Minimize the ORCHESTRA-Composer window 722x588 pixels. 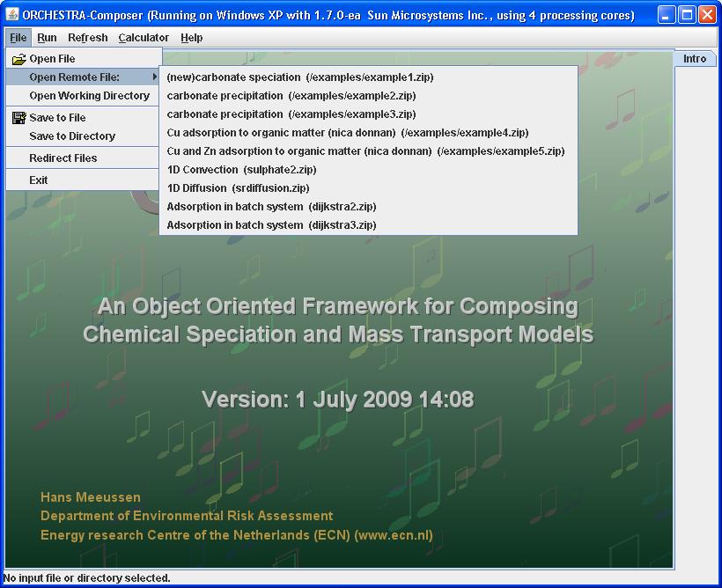point(667,15)
